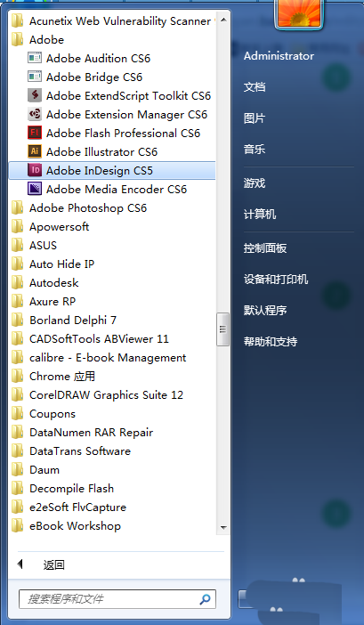Launch Adobe Extension Manager CS6 icon
This screenshot has height=625, width=364.
tap(35, 114)
